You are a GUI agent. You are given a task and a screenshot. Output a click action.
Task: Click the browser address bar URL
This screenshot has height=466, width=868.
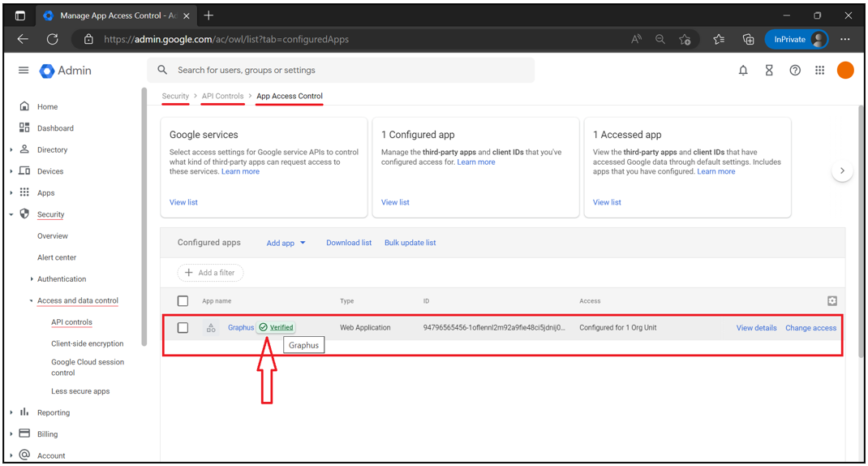click(226, 39)
